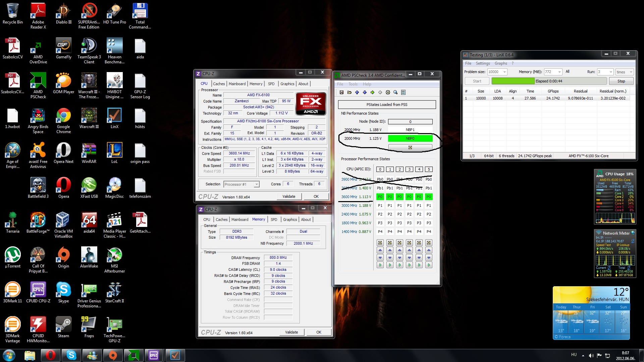Image resolution: width=644 pixels, height=362 pixels.
Task: Click the down arrow under the CPU 5 column
Action: [429, 257]
